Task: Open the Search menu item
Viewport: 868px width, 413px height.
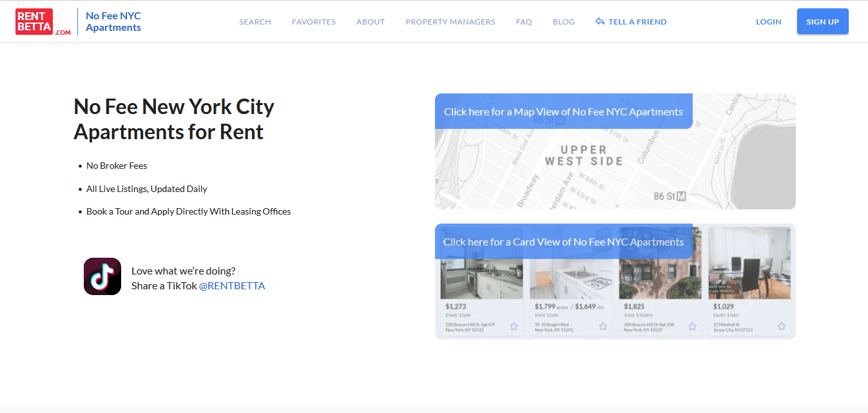Action: tap(255, 22)
